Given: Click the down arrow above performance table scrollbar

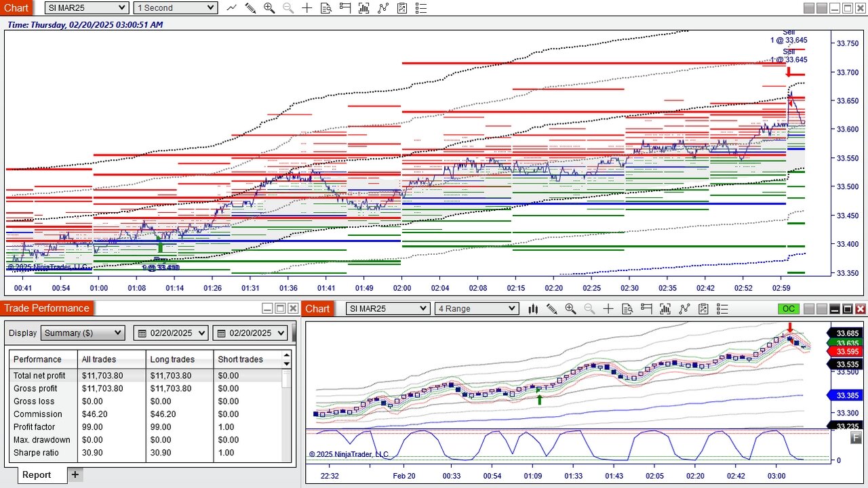Looking at the screenshot, I should click(287, 364).
